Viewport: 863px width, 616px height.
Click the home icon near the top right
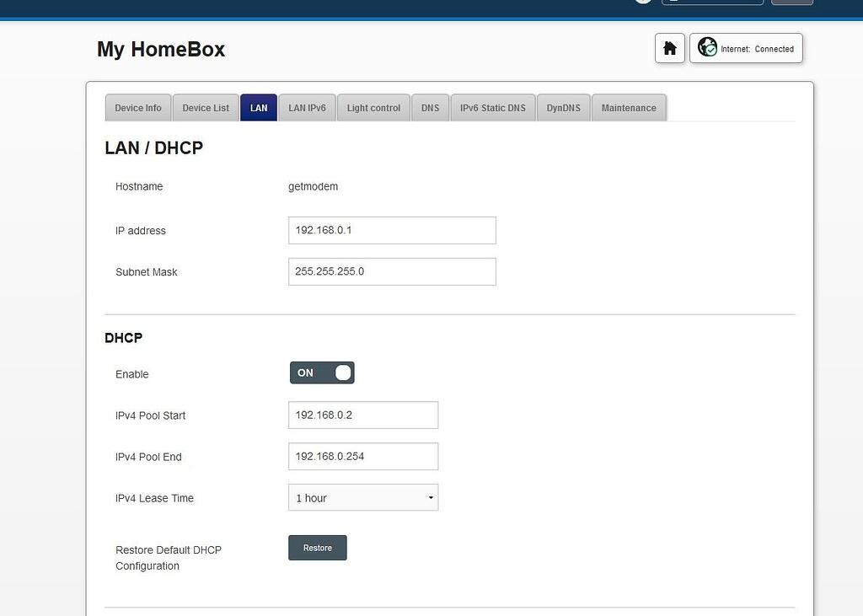(669, 48)
